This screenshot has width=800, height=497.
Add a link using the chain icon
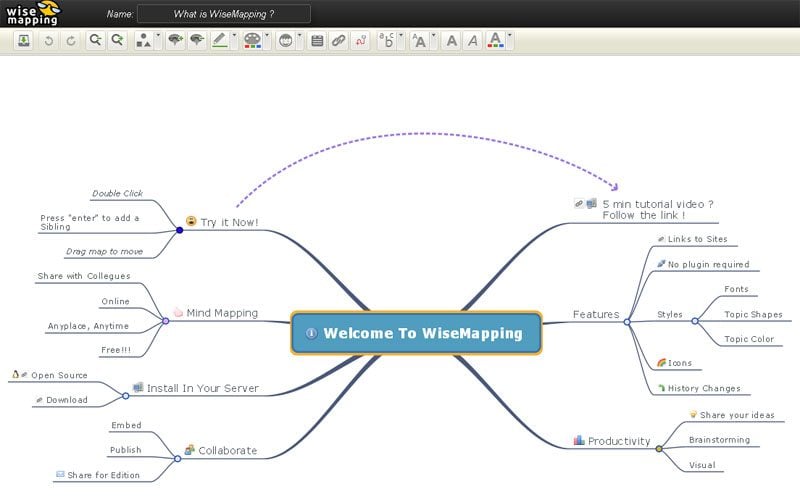338,40
